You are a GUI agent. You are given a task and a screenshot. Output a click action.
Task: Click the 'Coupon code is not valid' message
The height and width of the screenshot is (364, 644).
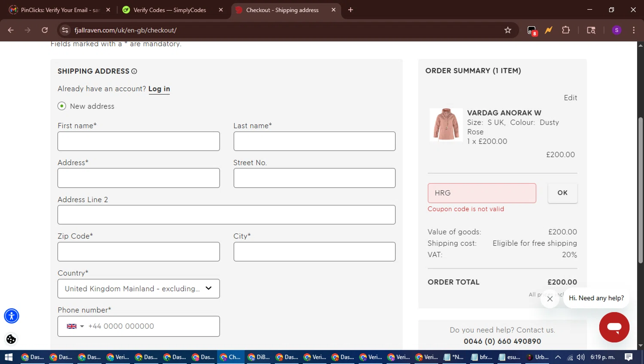466,209
